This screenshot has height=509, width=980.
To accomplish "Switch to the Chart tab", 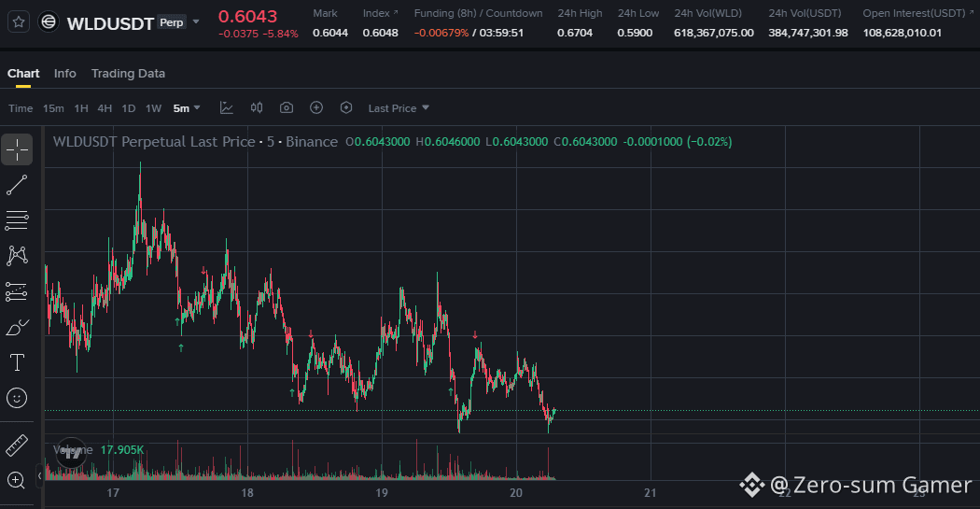I will click(23, 73).
